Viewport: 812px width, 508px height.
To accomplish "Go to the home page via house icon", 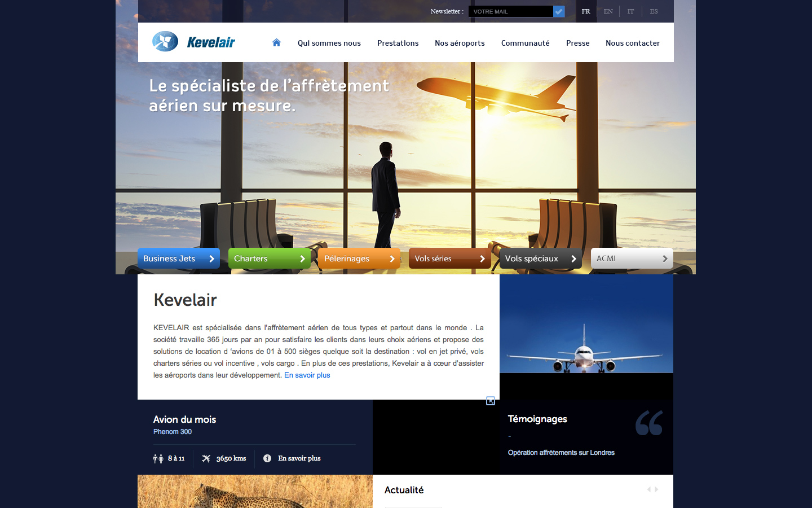I will tap(276, 42).
